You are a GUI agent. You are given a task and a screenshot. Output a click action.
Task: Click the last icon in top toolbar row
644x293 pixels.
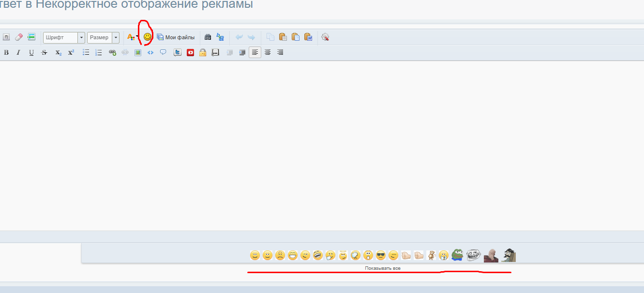pyautogui.click(x=325, y=37)
